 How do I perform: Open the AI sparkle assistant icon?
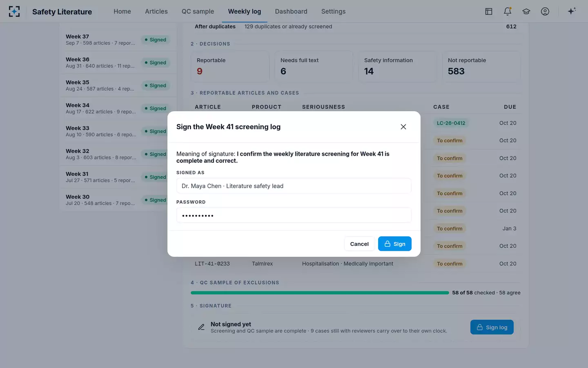point(572,11)
